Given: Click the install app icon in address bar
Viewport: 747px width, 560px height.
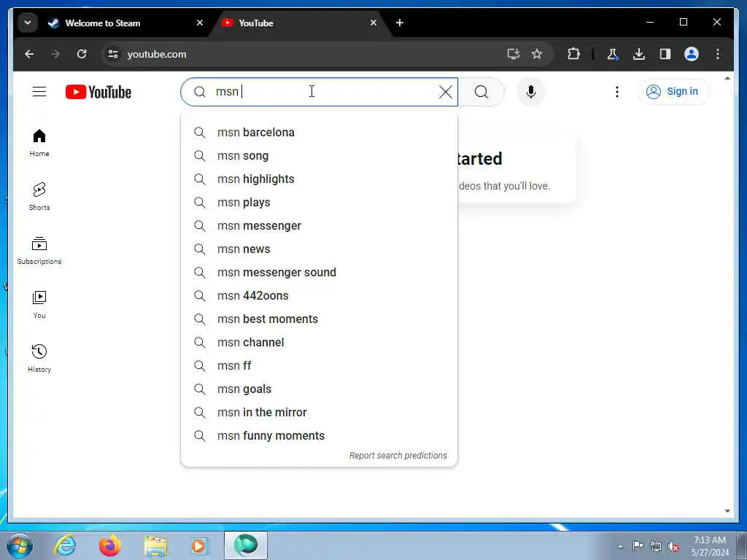Looking at the screenshot, I should click(513, 54).
